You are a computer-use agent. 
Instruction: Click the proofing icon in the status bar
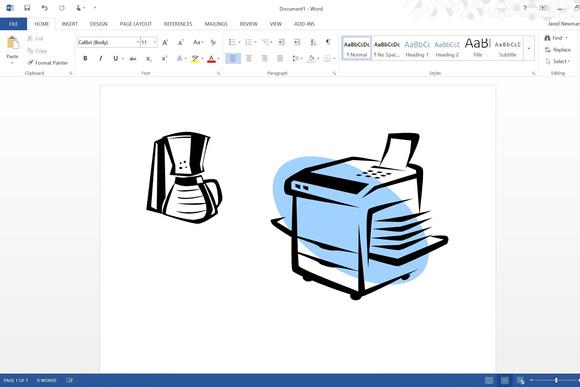click(x=69, y=380)
